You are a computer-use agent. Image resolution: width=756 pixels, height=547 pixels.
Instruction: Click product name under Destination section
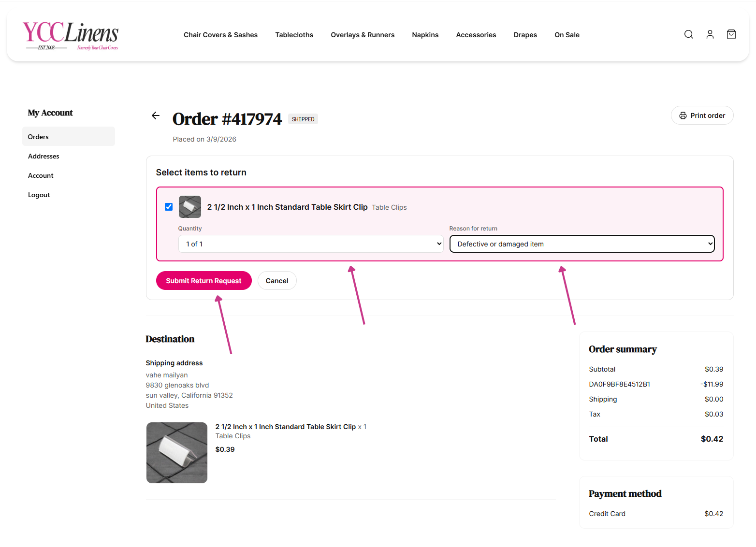tap(286, 427)
